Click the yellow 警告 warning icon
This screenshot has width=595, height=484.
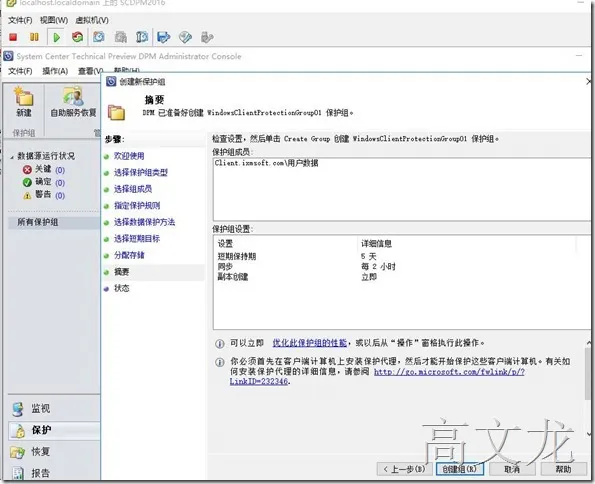(x=27, y=195)
